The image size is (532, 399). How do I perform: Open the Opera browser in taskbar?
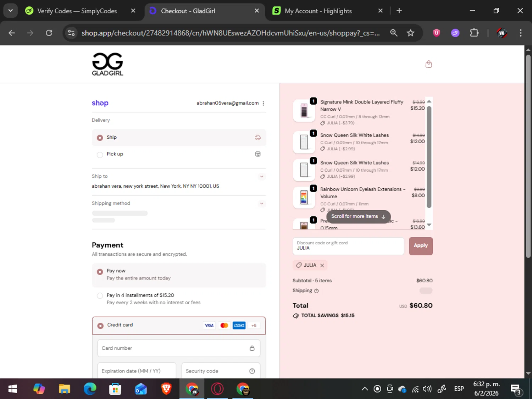point(217,389)
